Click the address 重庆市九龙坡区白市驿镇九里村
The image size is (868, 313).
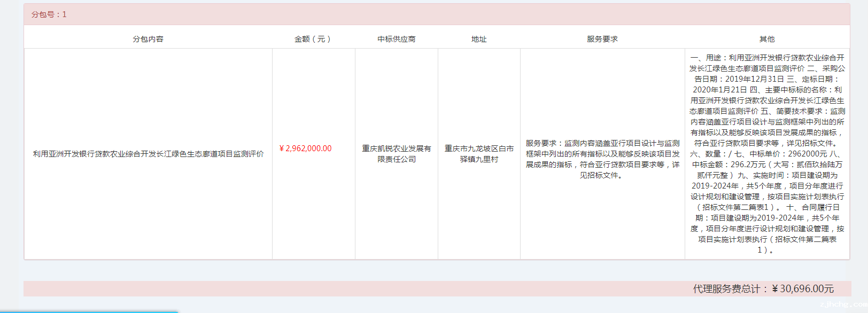point(479,154)
